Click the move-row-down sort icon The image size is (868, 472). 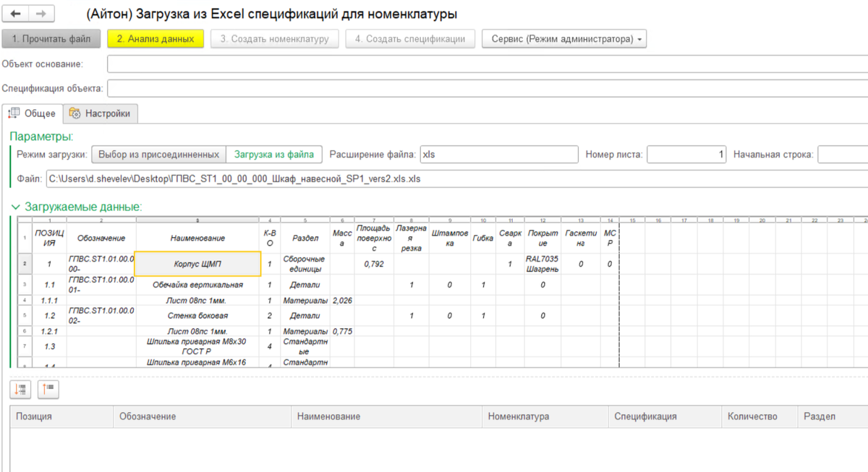[x=20, y=389]
